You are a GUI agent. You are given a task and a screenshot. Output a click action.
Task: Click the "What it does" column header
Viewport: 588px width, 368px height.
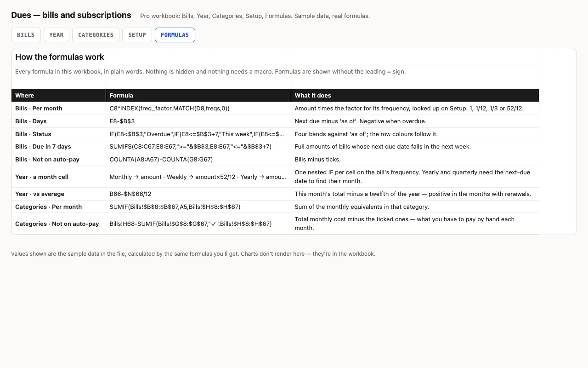(415, 95)
